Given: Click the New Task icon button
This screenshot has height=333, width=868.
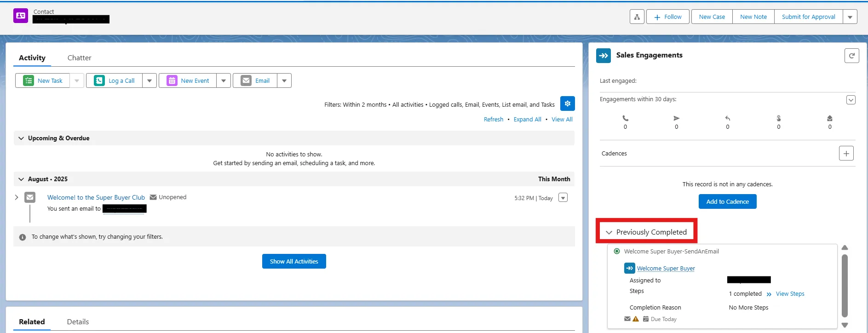Looking at the screenshot, I should pos(43,80).
